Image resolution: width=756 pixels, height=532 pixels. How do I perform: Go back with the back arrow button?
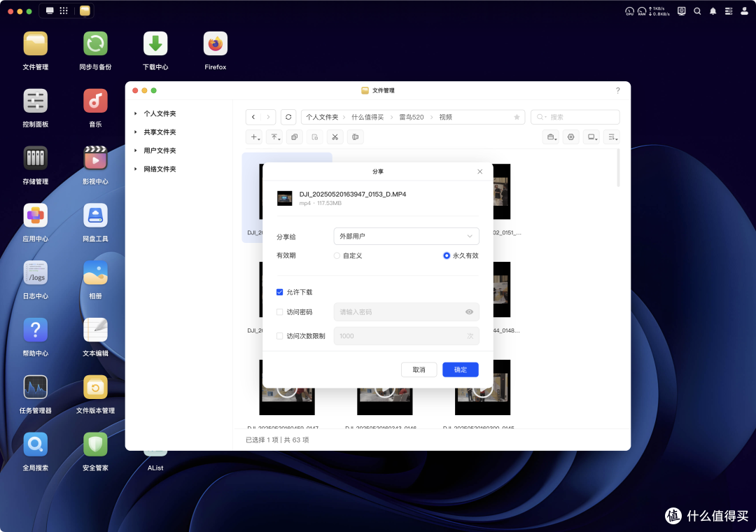click(x=253, y=117)
